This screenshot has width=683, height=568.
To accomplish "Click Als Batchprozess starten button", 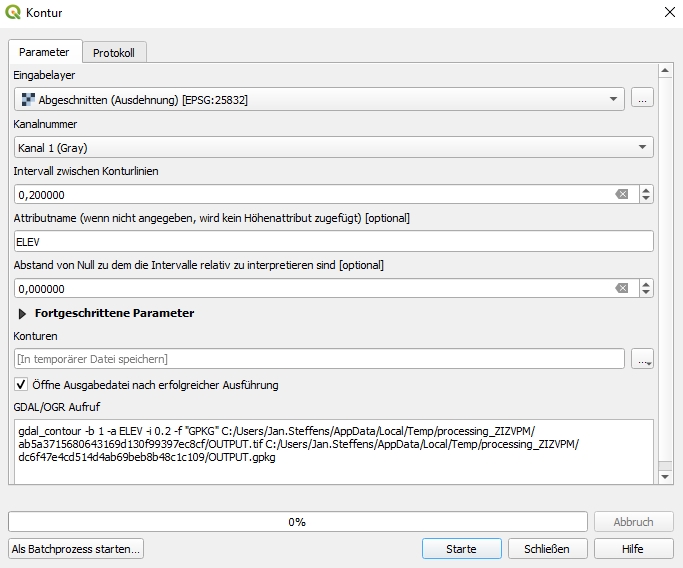I will point(76,549).
